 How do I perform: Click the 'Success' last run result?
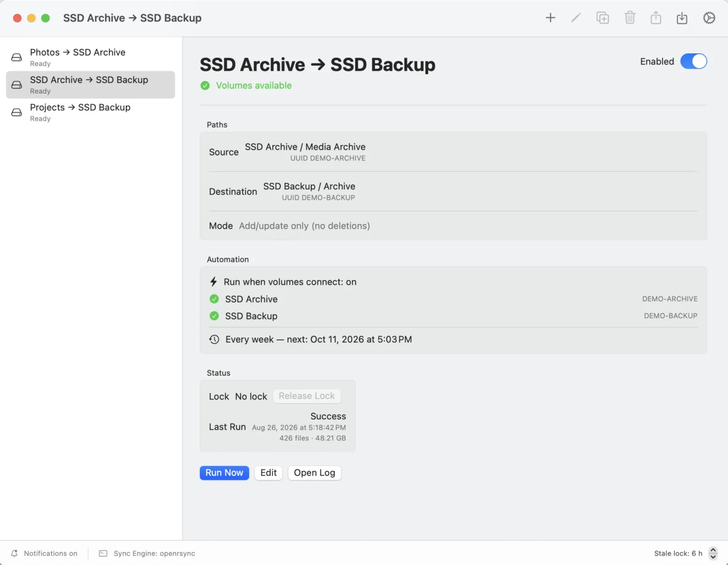(x=328, y=416)
